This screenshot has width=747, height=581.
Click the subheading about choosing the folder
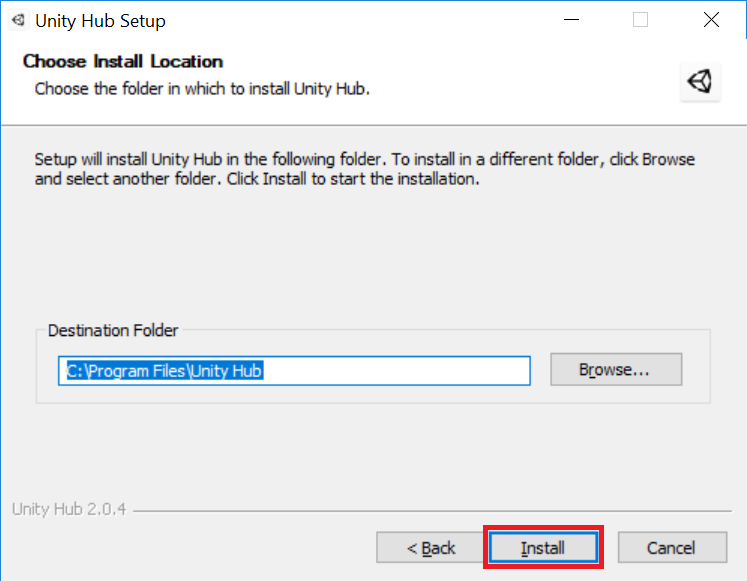coord(202,89)
